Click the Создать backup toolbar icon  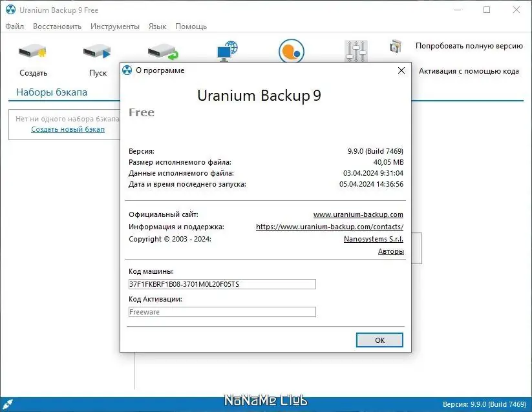32,52
